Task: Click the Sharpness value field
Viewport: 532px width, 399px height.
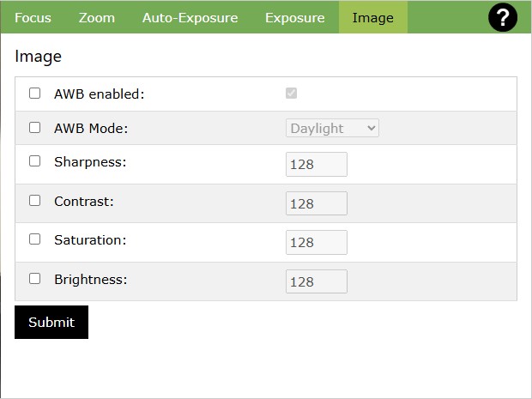Action: 316,165
